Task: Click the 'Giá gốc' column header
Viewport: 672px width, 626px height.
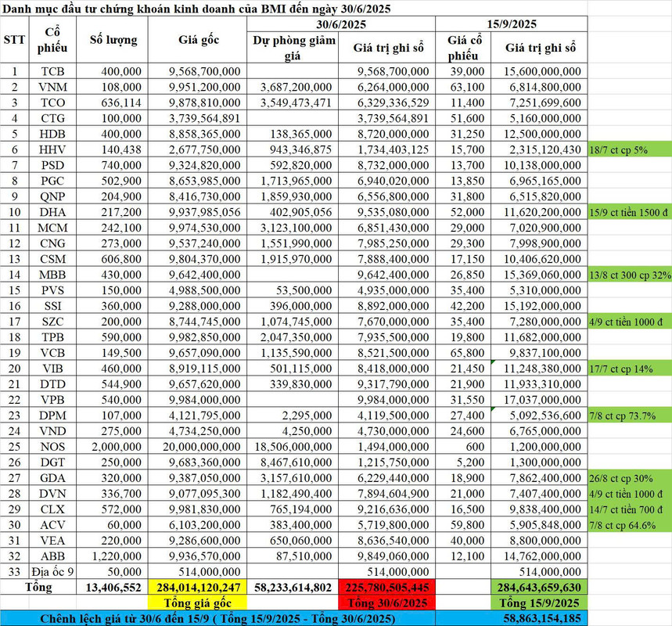Action: pos(198,40)
